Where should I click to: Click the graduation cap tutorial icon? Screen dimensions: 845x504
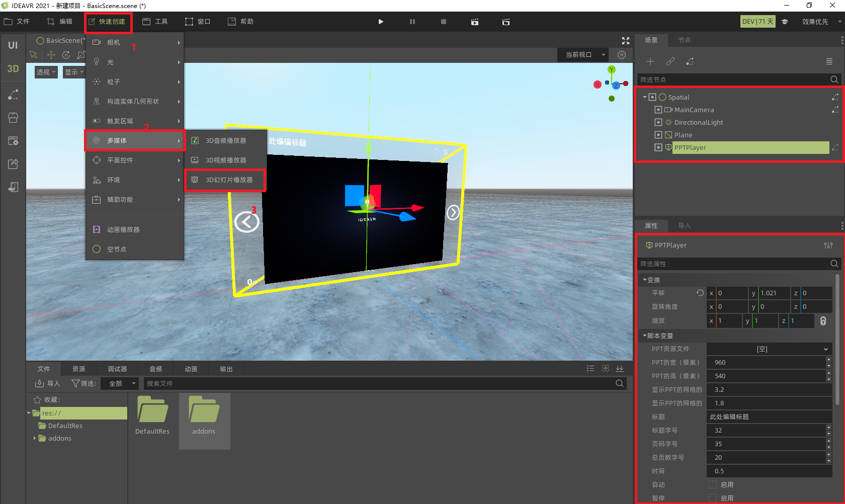785,22
